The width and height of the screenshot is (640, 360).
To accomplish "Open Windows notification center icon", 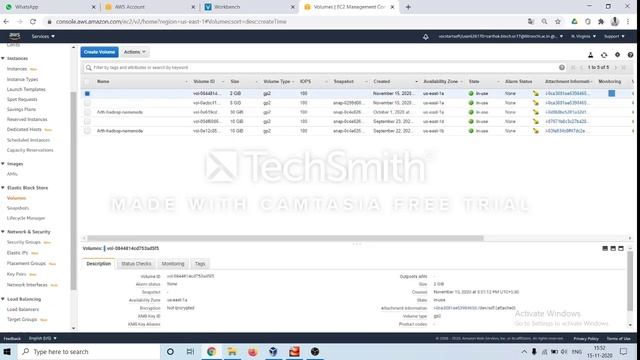I will pos(623,351).
